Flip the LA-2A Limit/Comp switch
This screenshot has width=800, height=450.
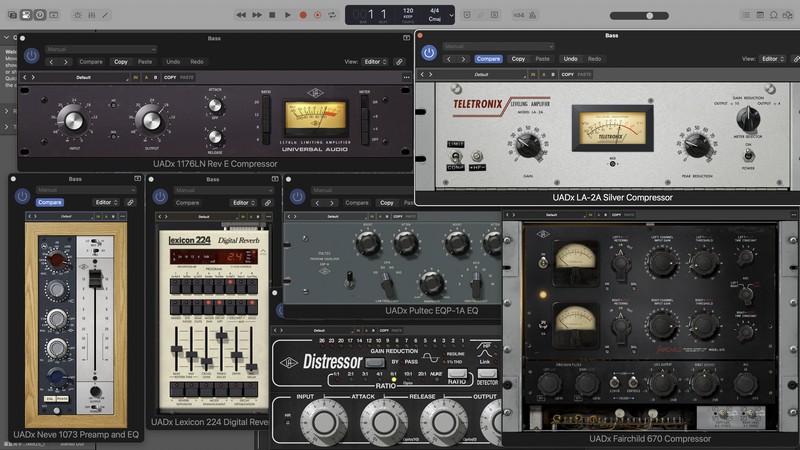coord(454,156)
